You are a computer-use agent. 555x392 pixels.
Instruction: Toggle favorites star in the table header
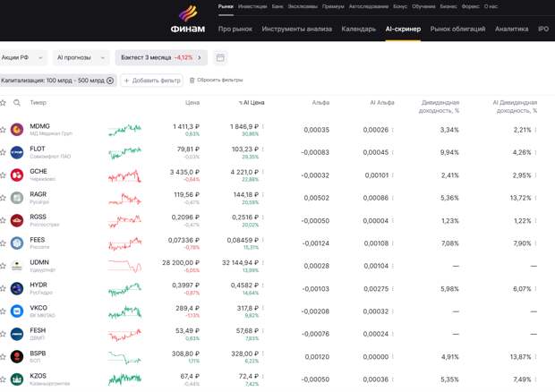tap(4, 103)
